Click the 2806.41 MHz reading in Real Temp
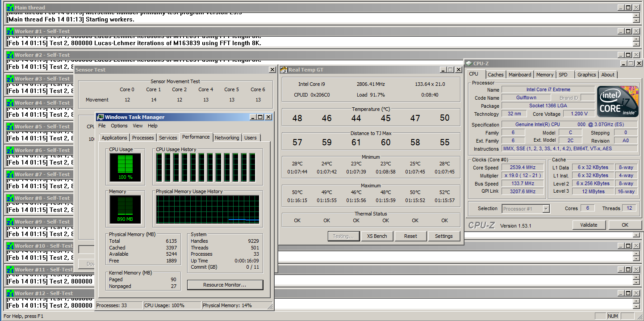Viewport: 644px width, 321px height. (x=371, y=84)
